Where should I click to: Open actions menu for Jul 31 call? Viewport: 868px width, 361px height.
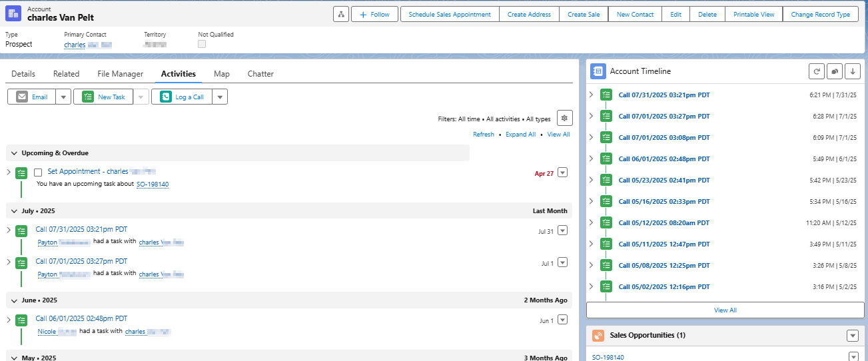click(x=562, y=230)
